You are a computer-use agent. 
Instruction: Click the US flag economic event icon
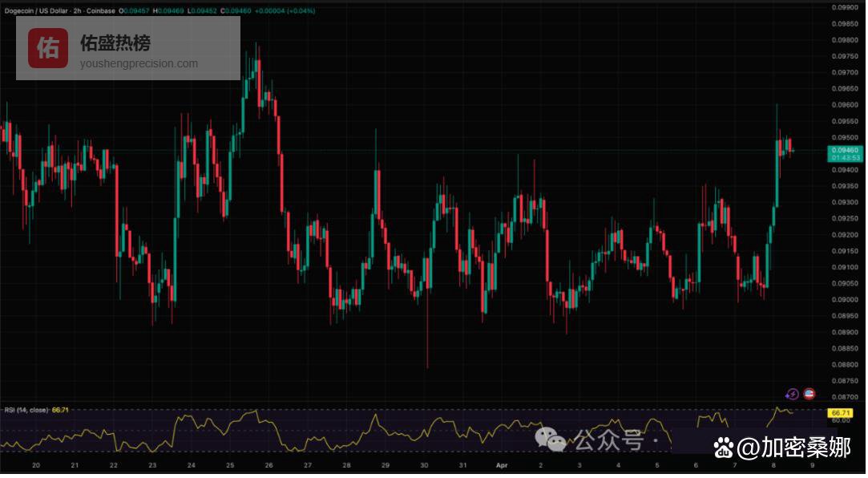809,394
